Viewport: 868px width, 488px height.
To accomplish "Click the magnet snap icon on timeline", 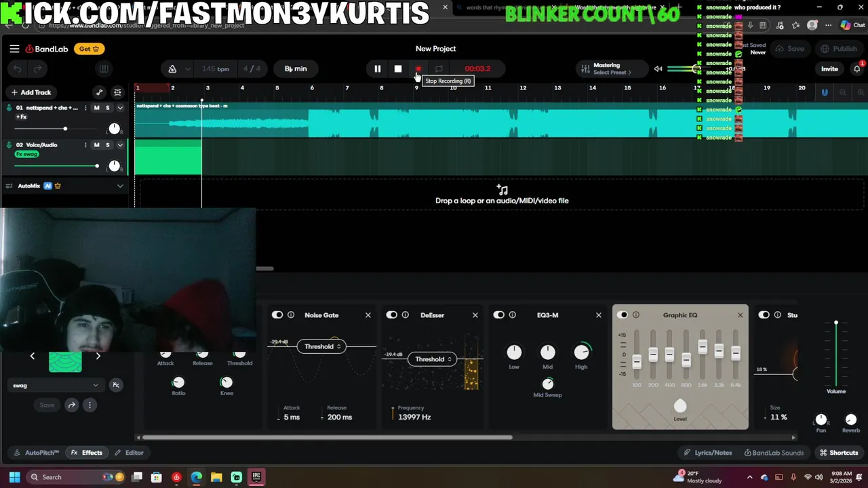I will tap(825, 92).
